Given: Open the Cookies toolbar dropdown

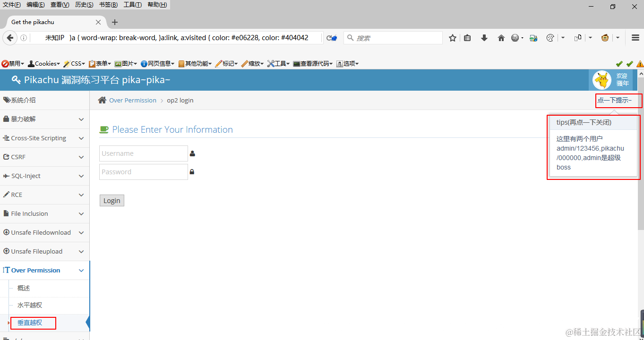Looking at the screenshot, I should point(44,63).
